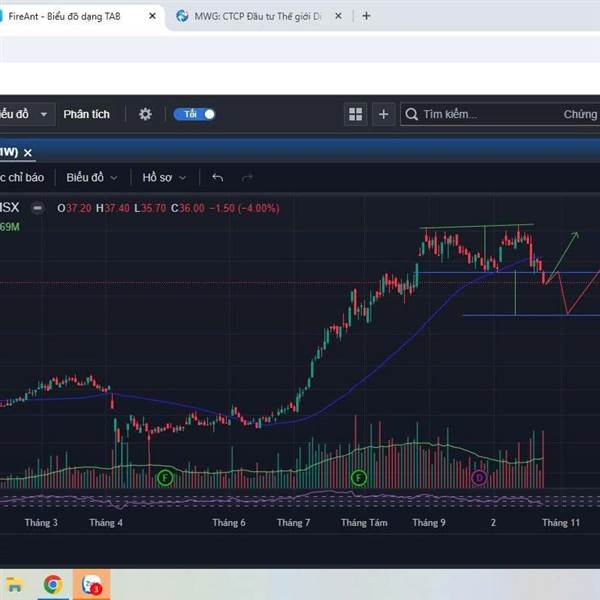Expand the "Hồ sơ" dropdown
This screenshot has width=600, height=600.
(164, 177)
